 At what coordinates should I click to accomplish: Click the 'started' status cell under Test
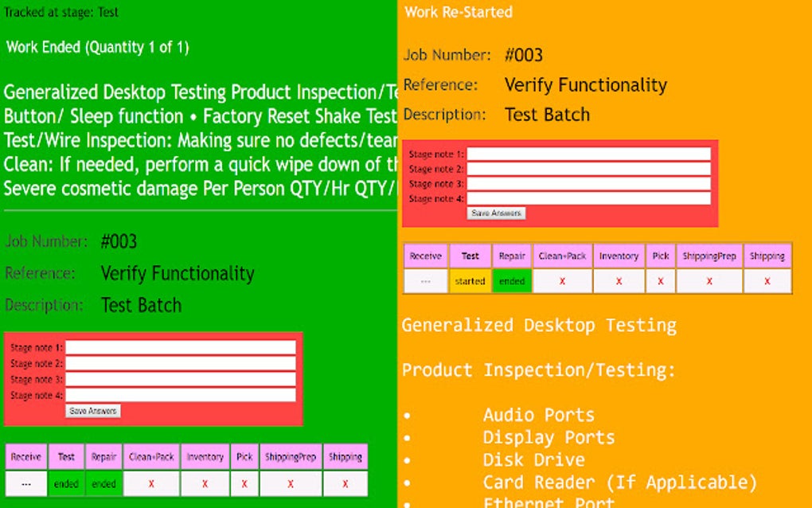point(470,281)
